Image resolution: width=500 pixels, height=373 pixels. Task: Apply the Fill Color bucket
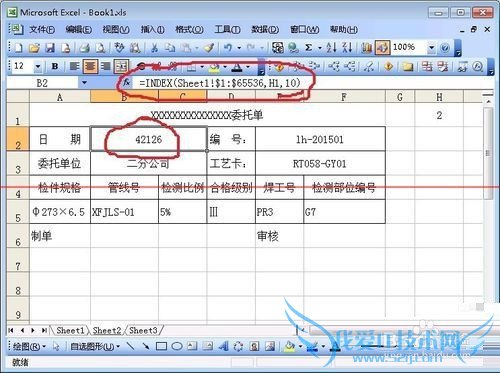coord(214,67)
